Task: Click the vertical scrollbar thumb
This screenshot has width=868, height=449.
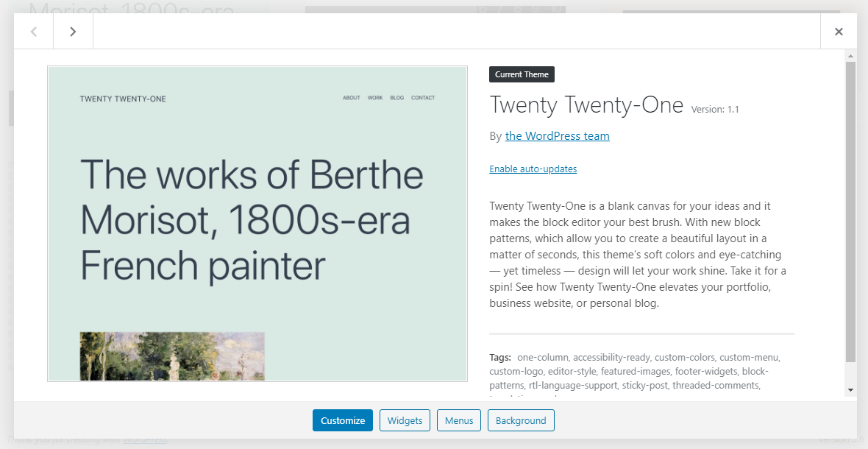Action: tap(851, 212)
